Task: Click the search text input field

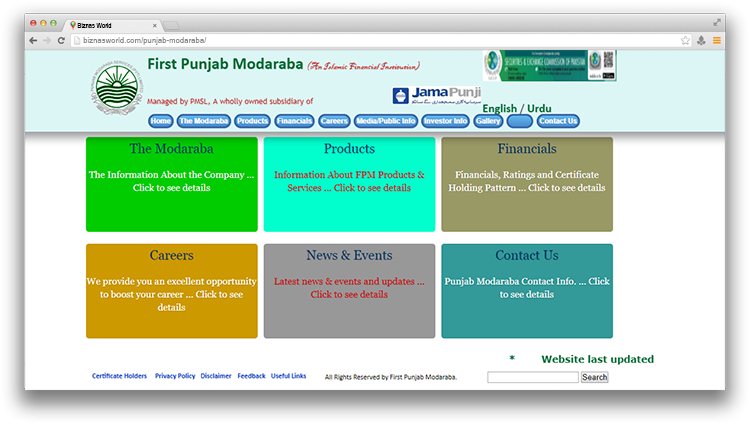Action: pyautogui.click(x=532, y=377)
